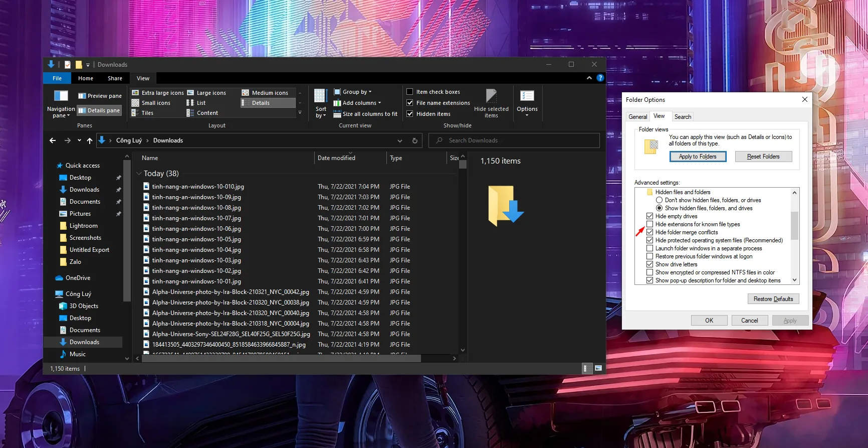This screenshot has width=868, height=448.
Task: Open the Search tab in Folder Options
Action: click(x=683, y=117)
